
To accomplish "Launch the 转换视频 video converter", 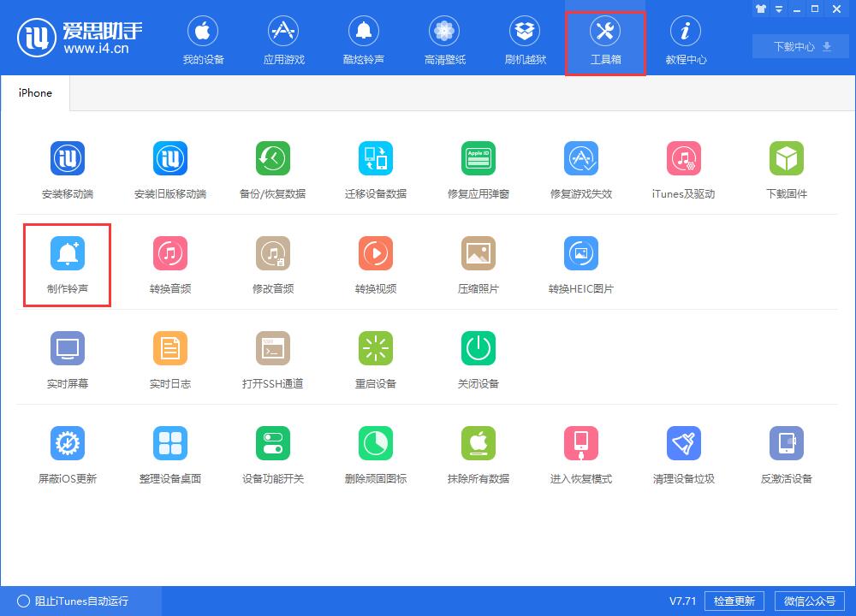I will 375,264.
